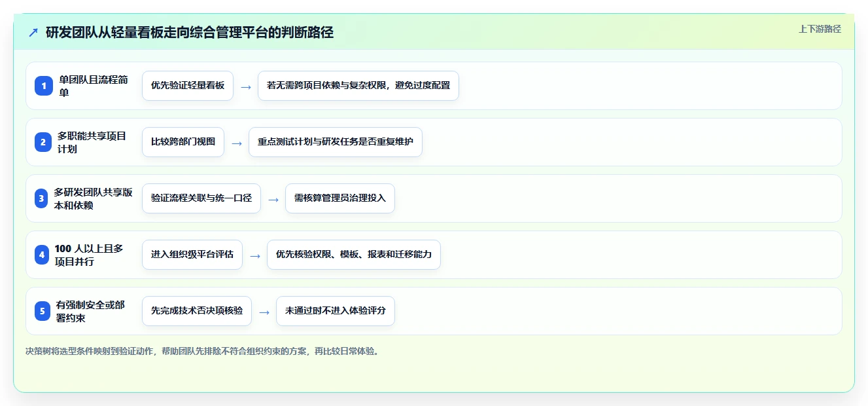Select step number 2 badge

44,142
